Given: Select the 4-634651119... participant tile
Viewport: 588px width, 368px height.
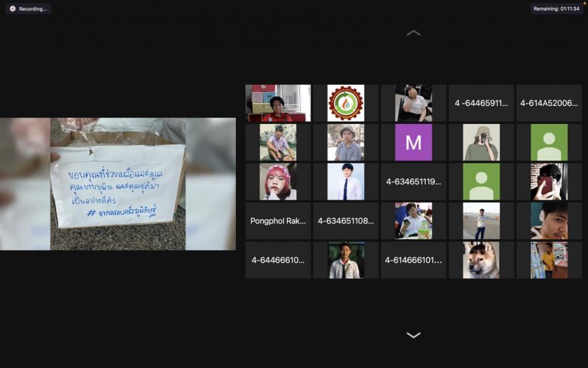Looking at the screenshot, I should pos(413,182).
